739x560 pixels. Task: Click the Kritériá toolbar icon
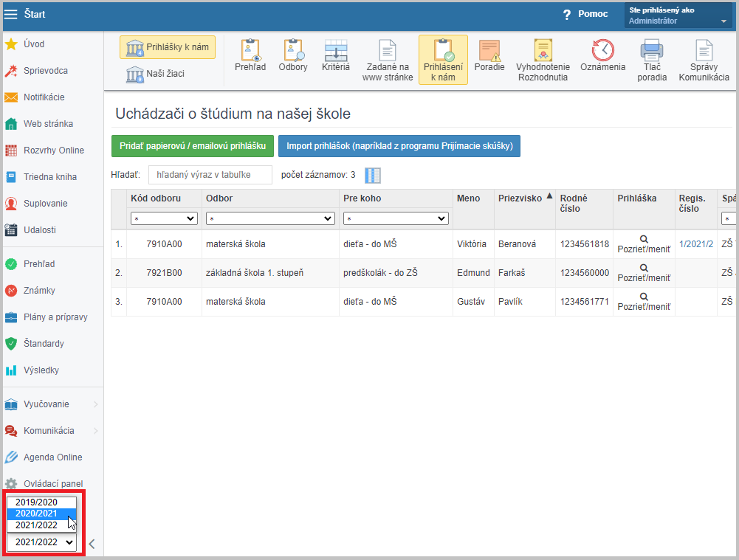coord(336,50)
